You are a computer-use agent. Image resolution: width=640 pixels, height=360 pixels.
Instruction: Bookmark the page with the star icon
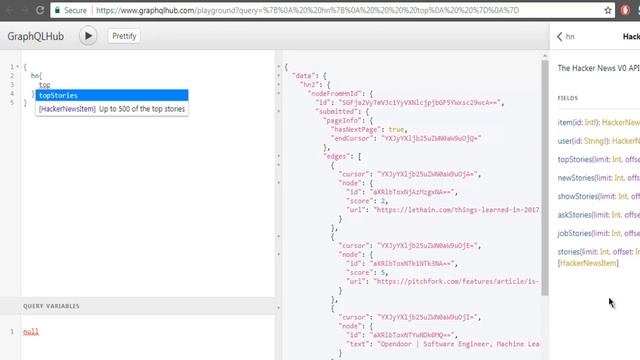coord(608,10)
